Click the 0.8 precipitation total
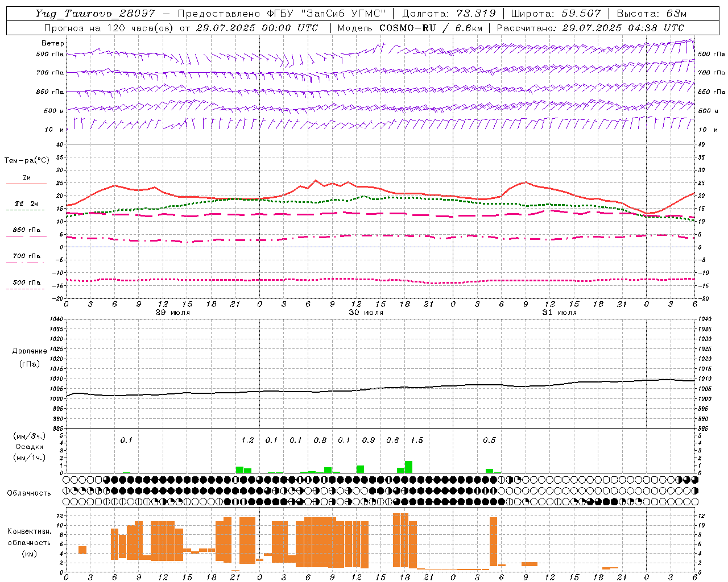 [320, 440]
